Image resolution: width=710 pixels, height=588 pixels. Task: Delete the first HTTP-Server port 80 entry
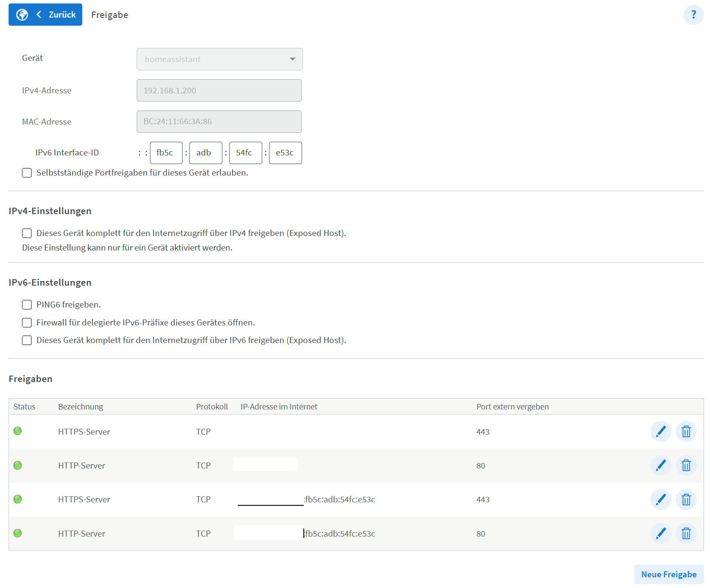coord(686,466)
